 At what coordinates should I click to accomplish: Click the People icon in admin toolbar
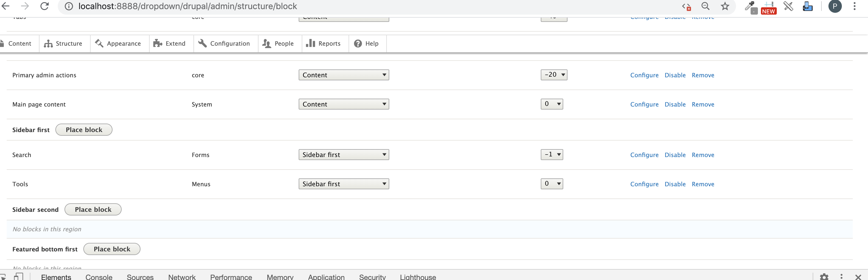(266, 44)
